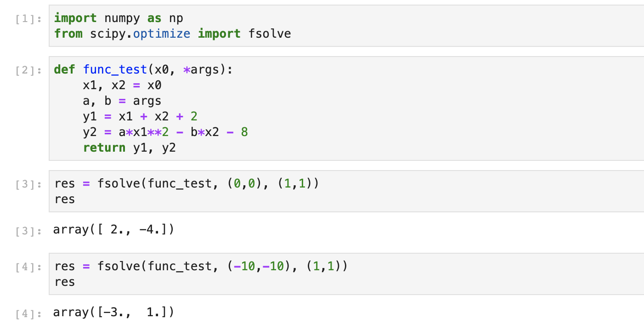
Task: Select the In [2] cell prompt
Action: 28,71
